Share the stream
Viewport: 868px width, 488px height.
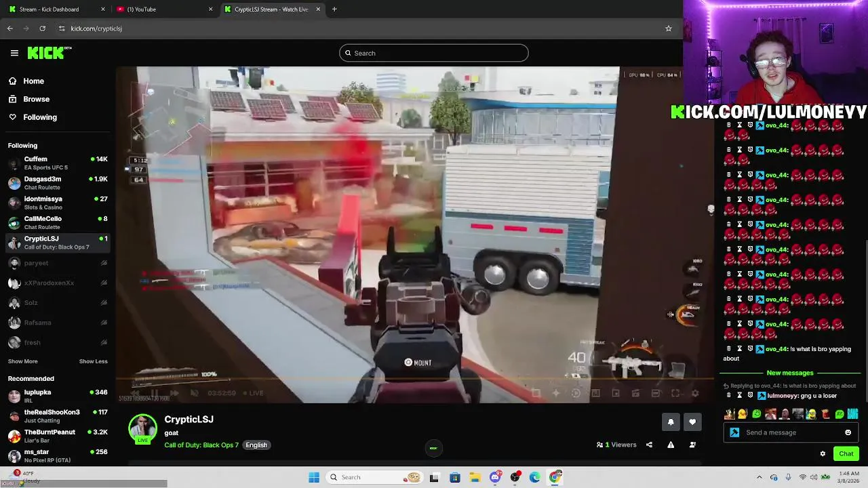tap(649, 445)
